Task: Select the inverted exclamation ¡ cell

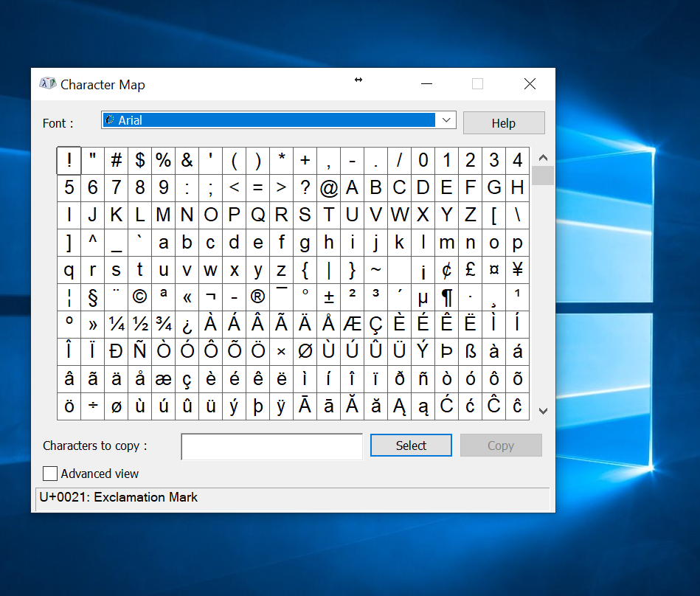Action: pos(423,270)
